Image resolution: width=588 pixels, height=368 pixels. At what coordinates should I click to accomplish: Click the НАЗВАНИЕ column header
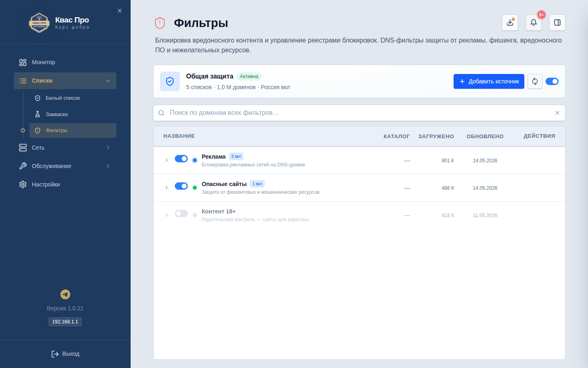(x=179, y=136)
